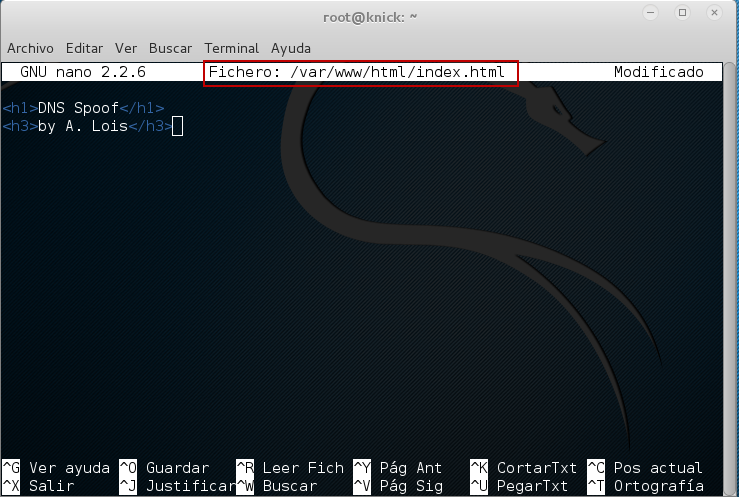Place cursor in '<h1>DNS Spoof</h1>' line

click(x=83, y=108)
